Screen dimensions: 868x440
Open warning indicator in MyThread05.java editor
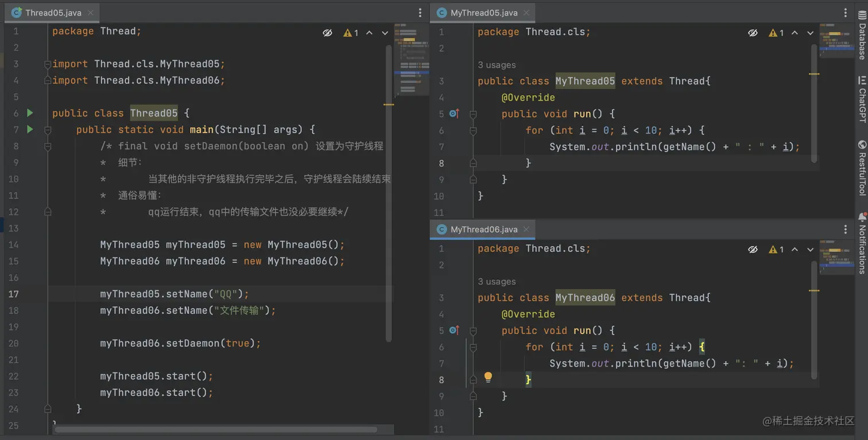click(x=776, y=33)
